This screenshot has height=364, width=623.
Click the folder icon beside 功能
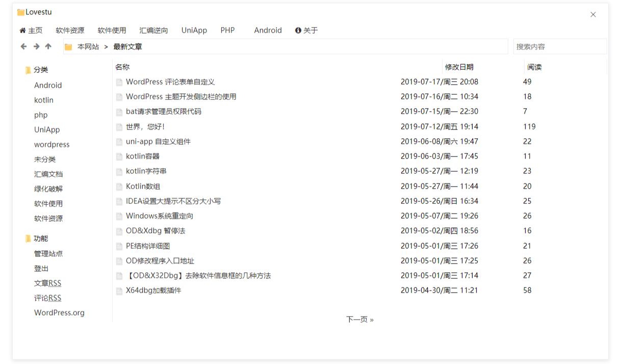pyautogui.click(x=28, y=239)
